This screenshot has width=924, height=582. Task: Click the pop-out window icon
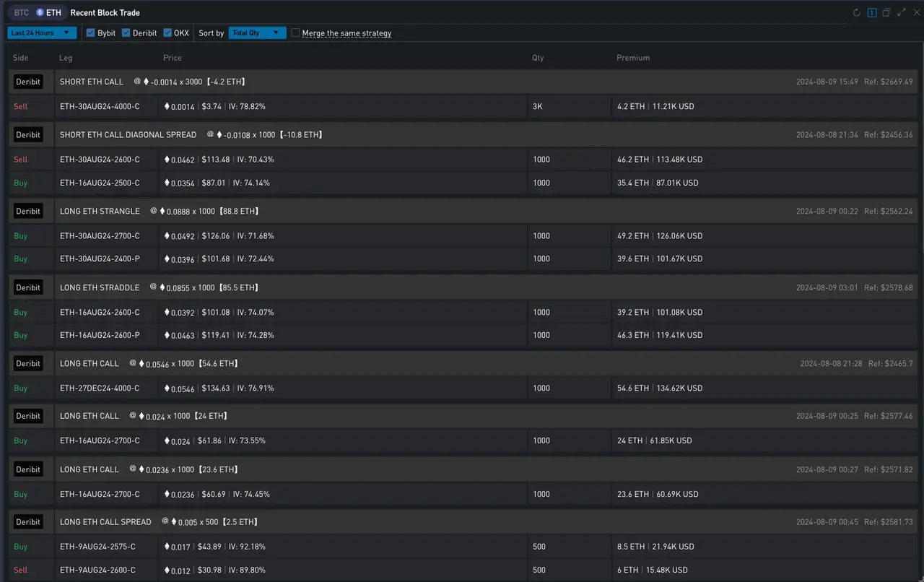point(886,12)
